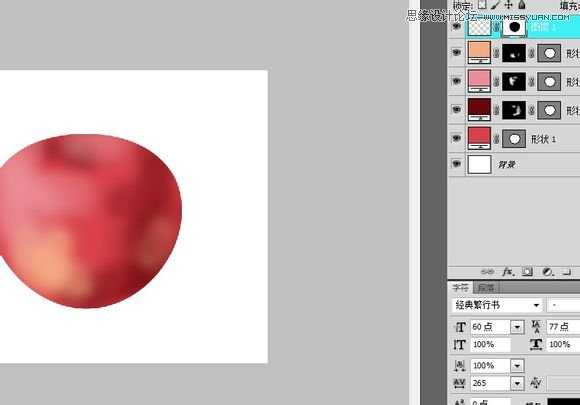Create new fill or adjustment layer icon
Viewport: 580px width, 405px height.
click(x=547, y=272)
